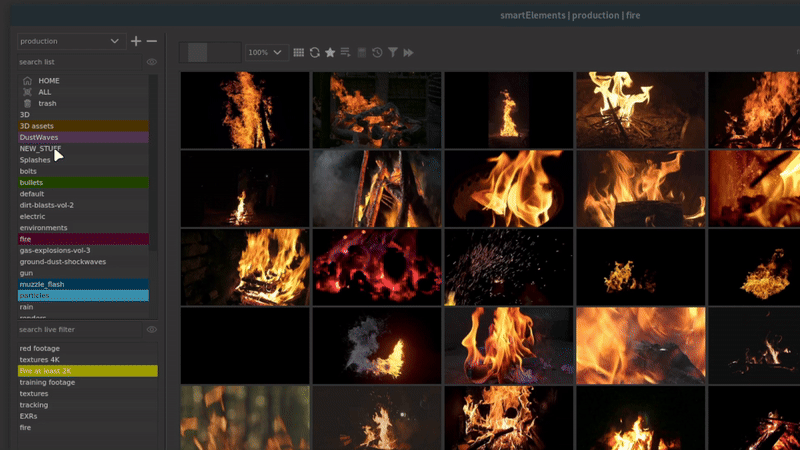Toggle the search live filter eye icon
Viewport: 800px width, 450px height.
tap(152, 330)
